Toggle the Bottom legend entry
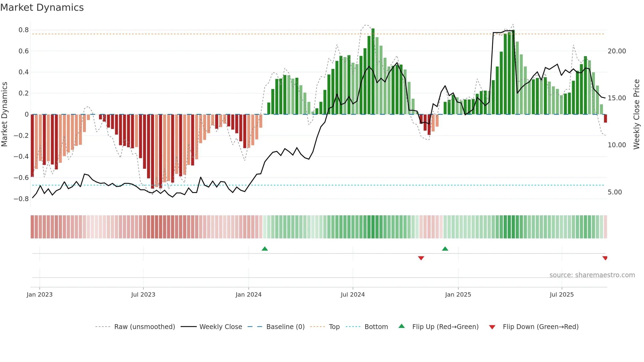 click(367, 327)
